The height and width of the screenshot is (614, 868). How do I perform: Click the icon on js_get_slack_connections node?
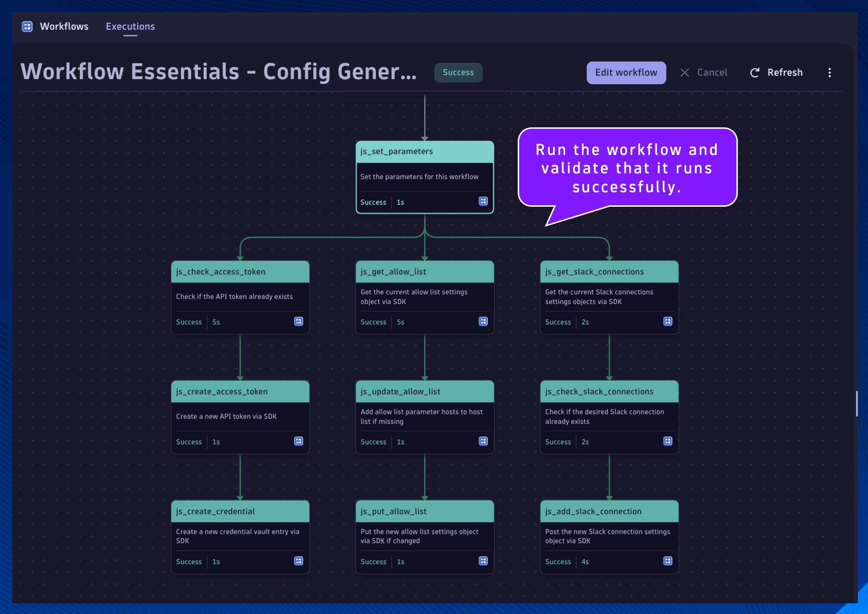pyautogui.click(x=668, y=322)
